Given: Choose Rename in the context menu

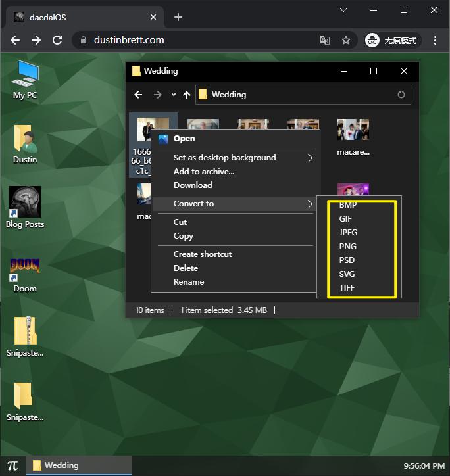Looking at the screenshot, I should pyautogui.click(x=235, y=282).
